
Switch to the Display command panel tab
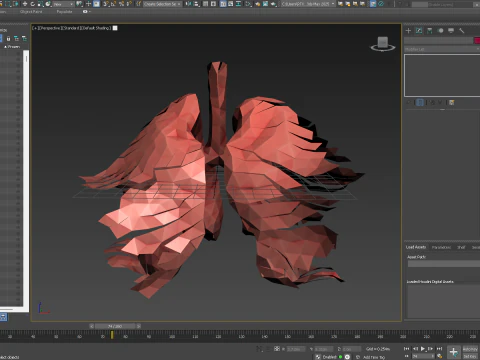click(x=451, y=31)
